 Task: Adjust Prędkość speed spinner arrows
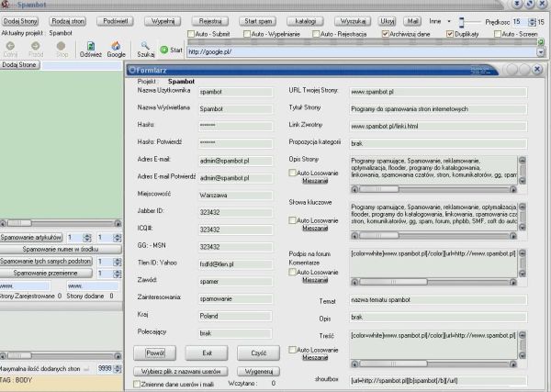[532, 22]
